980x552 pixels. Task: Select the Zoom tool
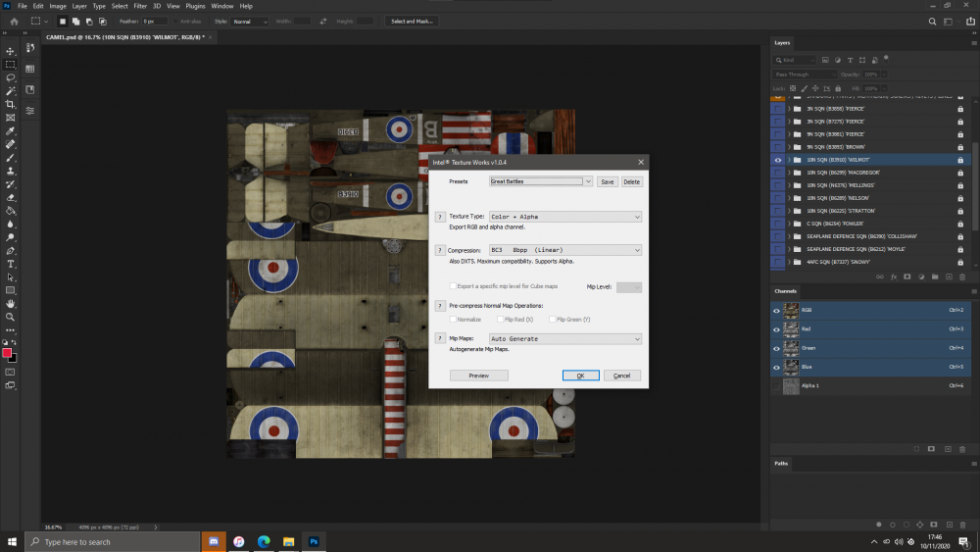[11, 318]
